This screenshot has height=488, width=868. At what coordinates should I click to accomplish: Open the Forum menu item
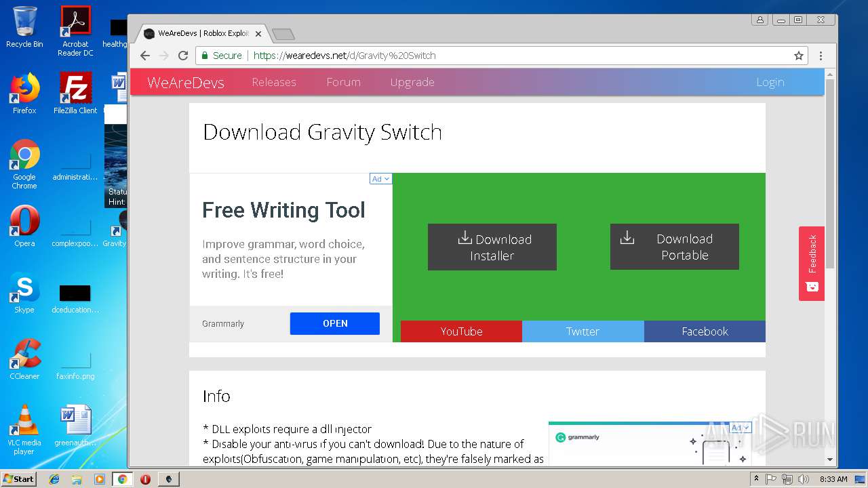[343, 82]
